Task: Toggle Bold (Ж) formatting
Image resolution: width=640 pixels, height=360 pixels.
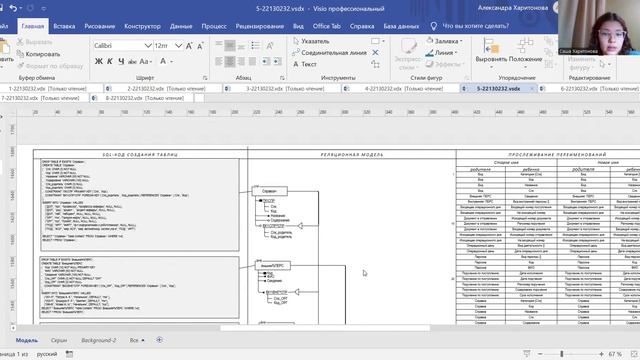Action: point(99,61)
